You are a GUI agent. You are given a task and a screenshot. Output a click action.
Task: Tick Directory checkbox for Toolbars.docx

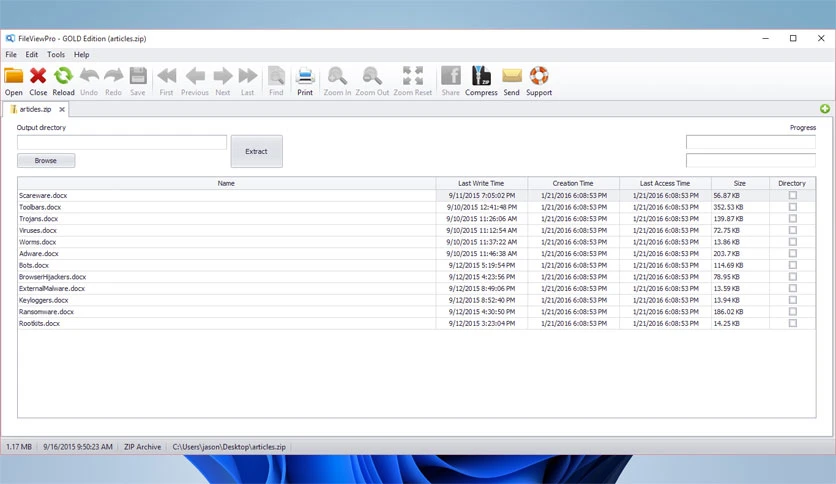click(793, 207)
